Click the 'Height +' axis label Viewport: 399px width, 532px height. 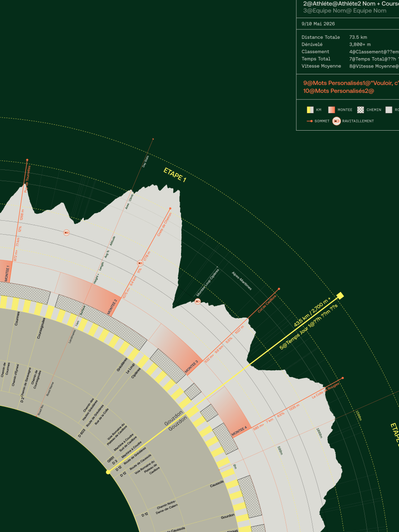coord(96,278)
